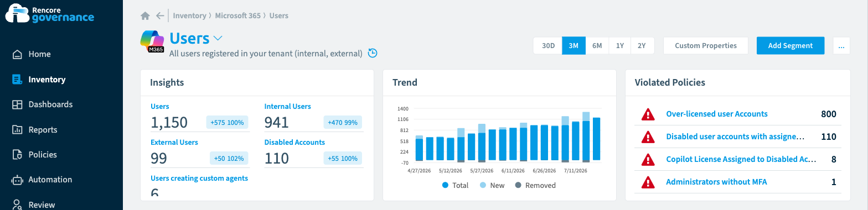Viewport: 868px width, 210px height.
Task: Open the External Users insight link
Action: click(174, 142)
